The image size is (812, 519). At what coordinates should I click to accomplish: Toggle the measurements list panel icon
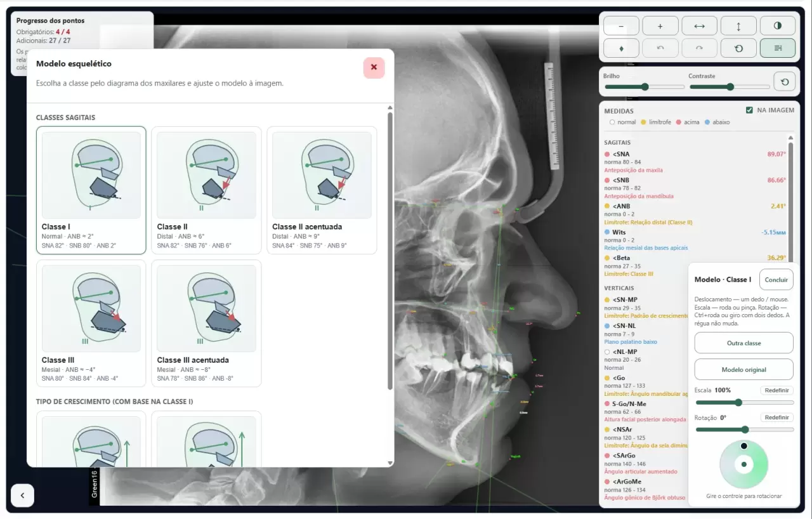778,48
